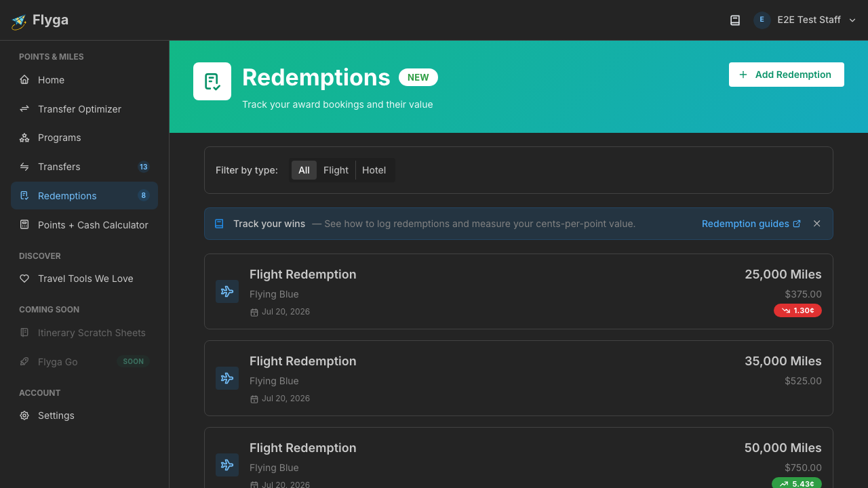Image resolution: width=868 pixels, height=488 pixels.
Task: Click the Track your wins heading
Action: (269, 224)
